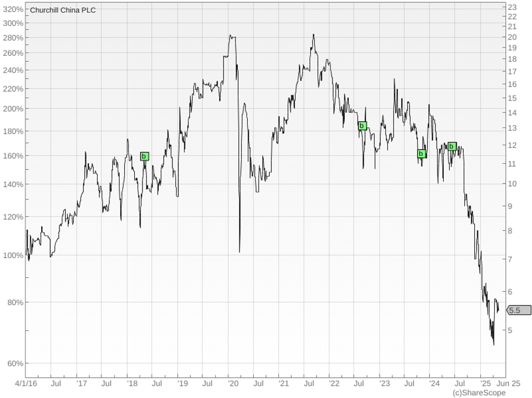Viewport: 532px width, 398px height.
Task: Click the 180% axis label
Action: (x=13, y=131)
